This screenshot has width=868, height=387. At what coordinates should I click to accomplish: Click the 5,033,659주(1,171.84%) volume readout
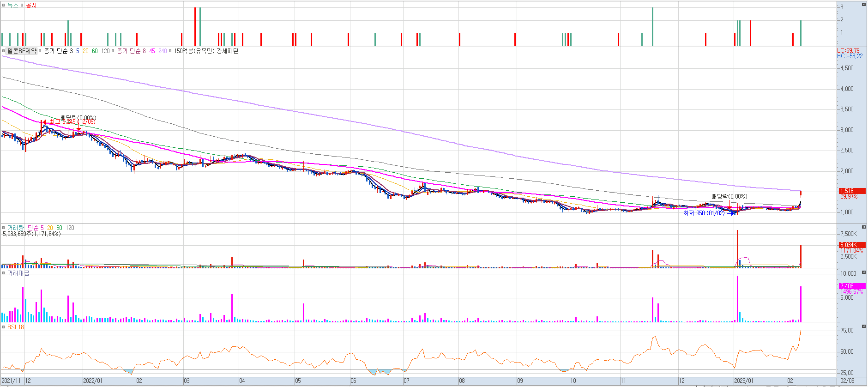[x=32, y=234]
